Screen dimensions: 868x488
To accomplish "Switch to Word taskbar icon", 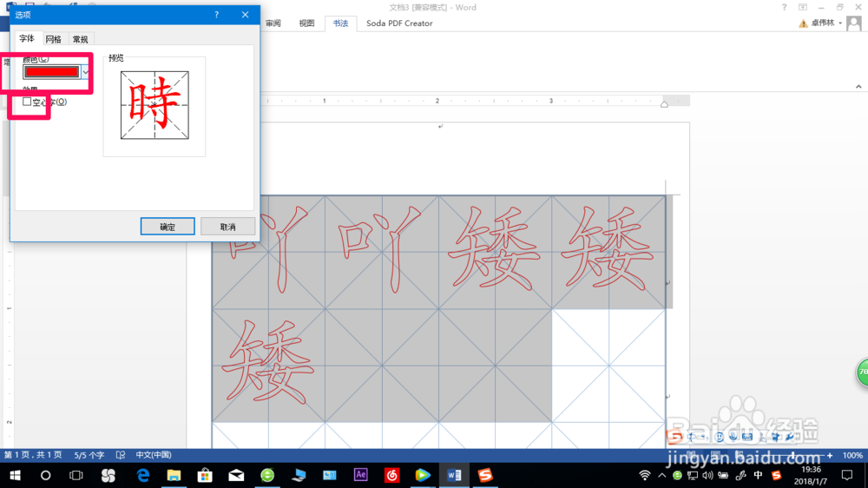I will coord(454,475).
